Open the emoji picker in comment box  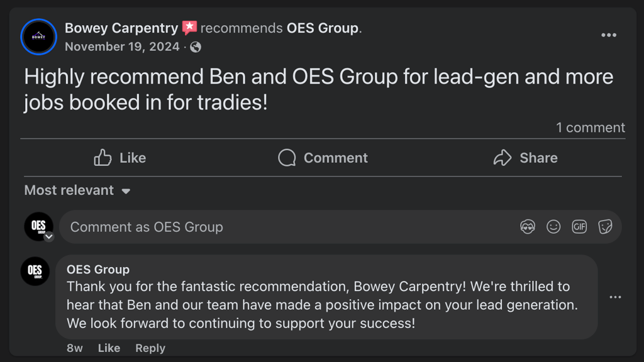553,227
